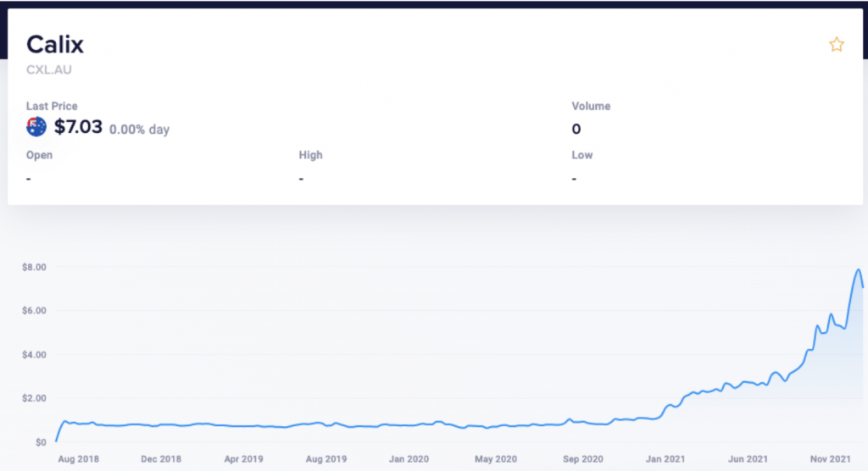868x471 pixels.
Task: Click the Dec 2018 x-axis label
Action: (x=161, y=459)
